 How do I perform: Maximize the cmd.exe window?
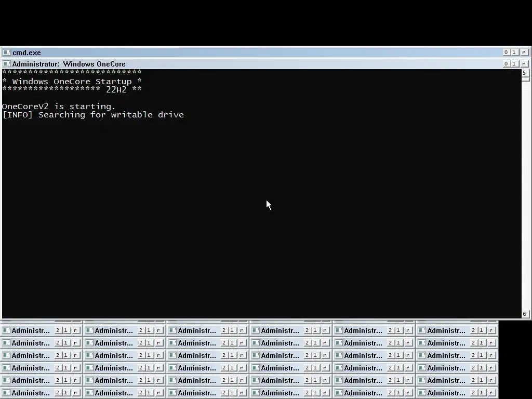pyautogui.click(x=514, y=52)
